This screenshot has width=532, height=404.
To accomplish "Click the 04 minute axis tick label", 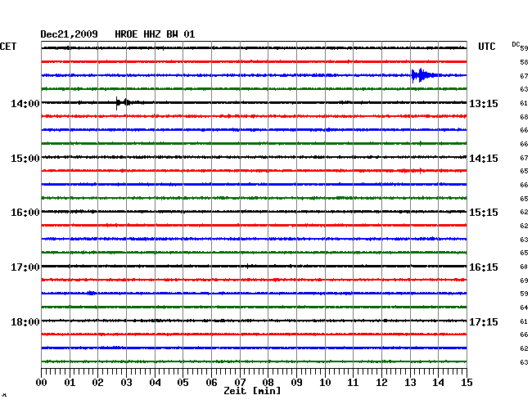I will pos(155,382).
